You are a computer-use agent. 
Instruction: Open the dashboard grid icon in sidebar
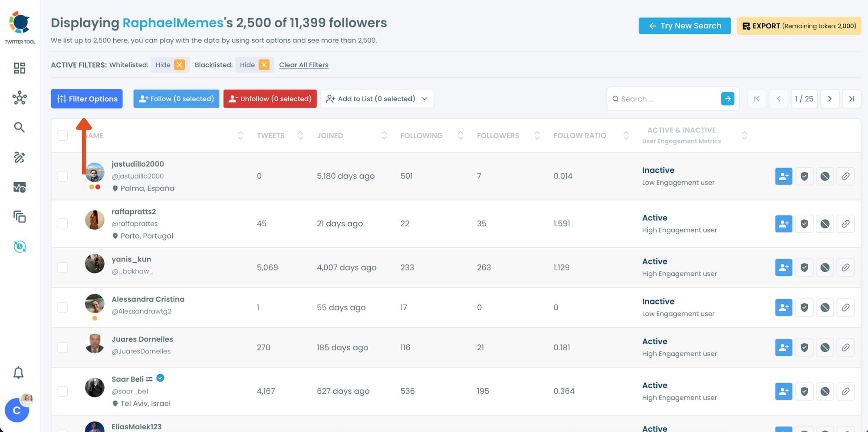[x=19, y=68]
